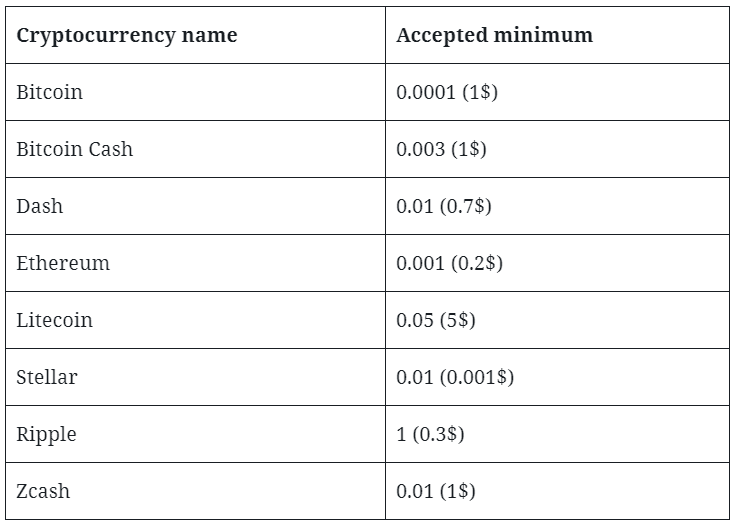Click the Litecoin 0.05 (5$) value
The height and width of the screenshot is (525, 735).
pyautogui.click(x=435, y=320)
